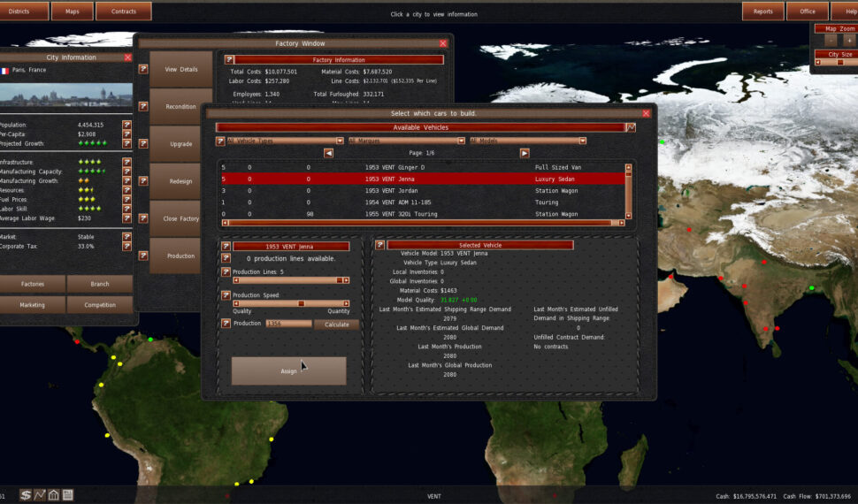Viewport: 858px width, 504px height.
Task: Open the Reports menu
Action: pos(762,11)
